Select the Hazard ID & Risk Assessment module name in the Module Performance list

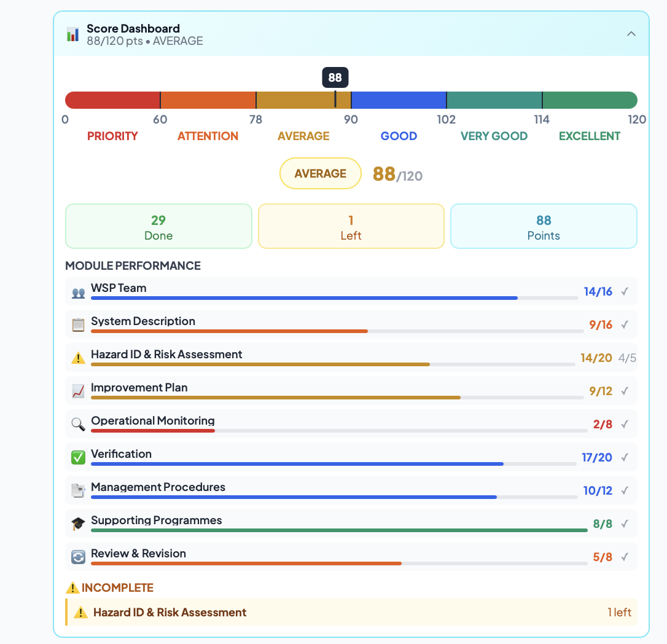point(166,355)
